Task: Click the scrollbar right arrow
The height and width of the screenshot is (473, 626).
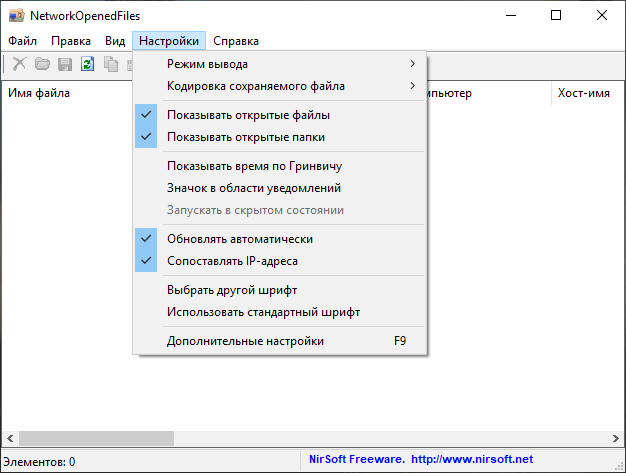Action: 615,438
